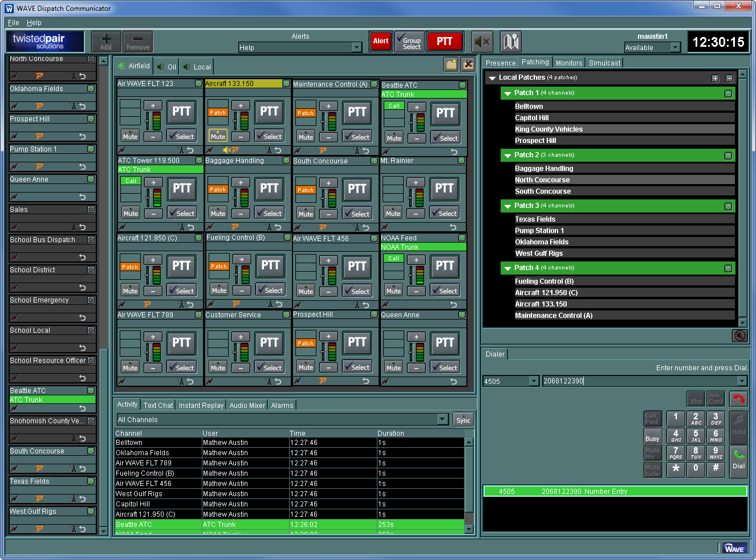Open the File menu
This screenshot has width=756, height=560.
[x=14, y=23]
